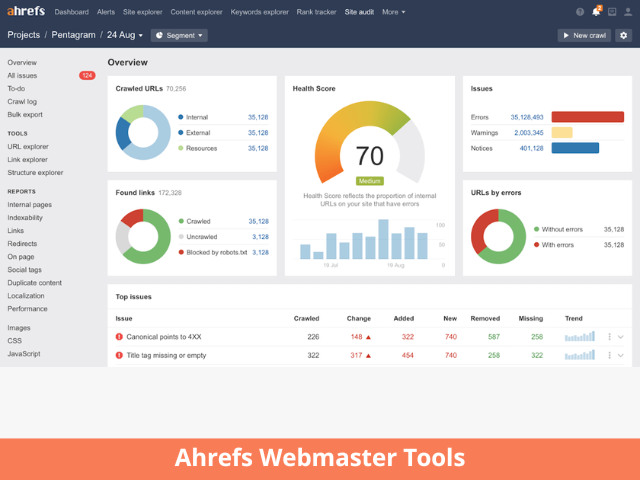This screenshot has height=480, width=640.
Task: Open Crawl log in the sidebar
Action: [x=22, y=102]
